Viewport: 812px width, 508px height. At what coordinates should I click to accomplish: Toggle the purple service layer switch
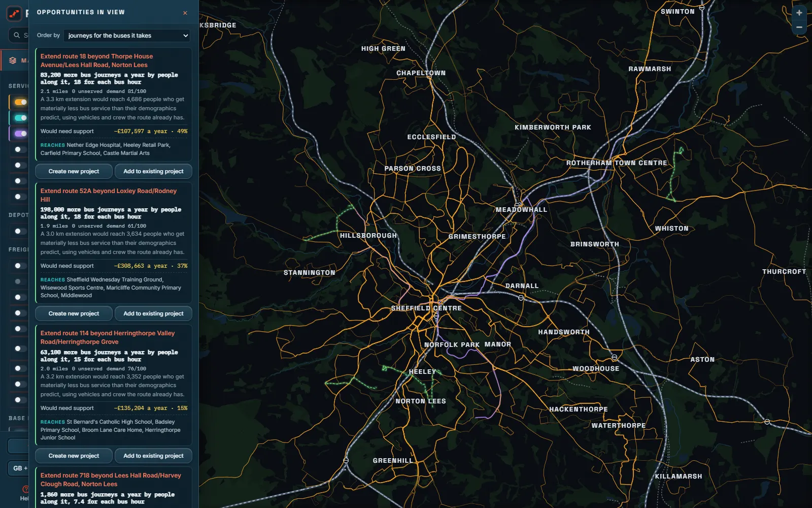[20, 134]
